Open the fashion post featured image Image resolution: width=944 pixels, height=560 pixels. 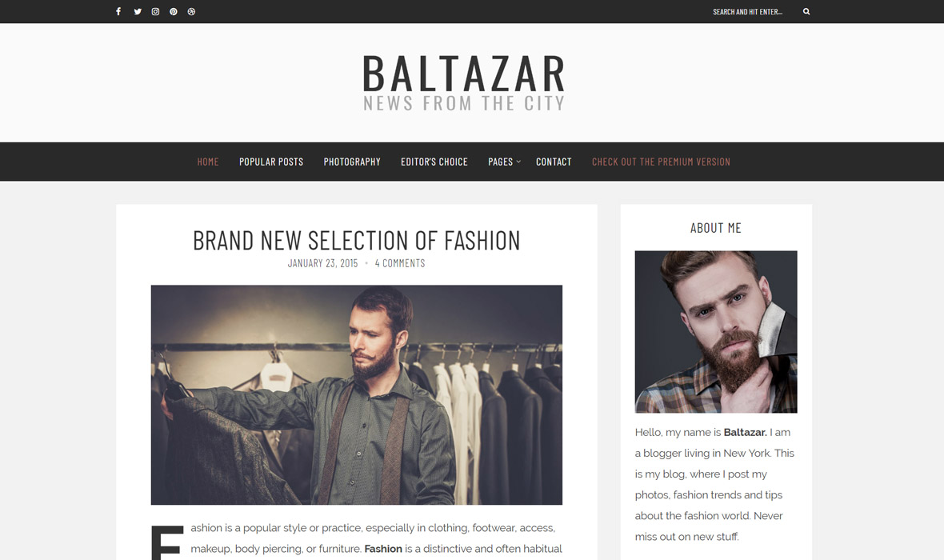357,394
